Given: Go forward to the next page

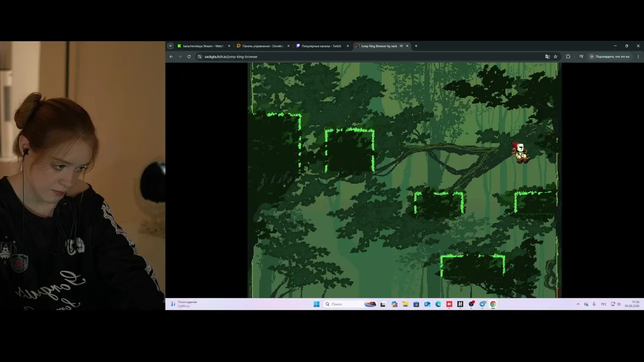Looking at the screenshot, I should (x=180, y=56).
